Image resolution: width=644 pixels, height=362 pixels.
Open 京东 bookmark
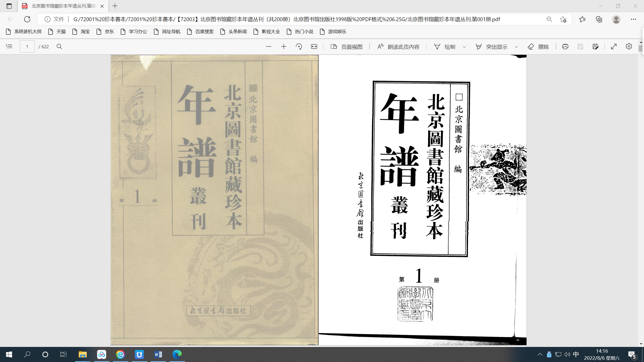coord(105,32)
